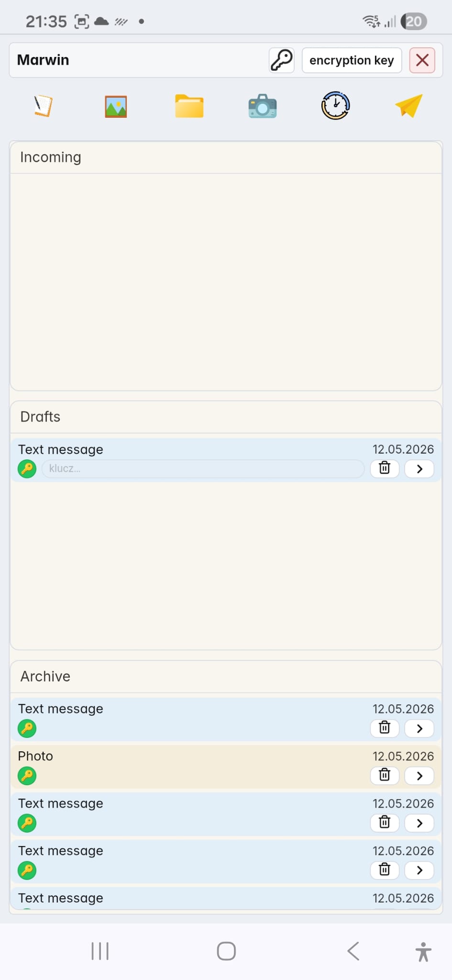Screen dimensions: 452x980
Task: Close the Marwin conversation with red X
Action: click(422, 60)
